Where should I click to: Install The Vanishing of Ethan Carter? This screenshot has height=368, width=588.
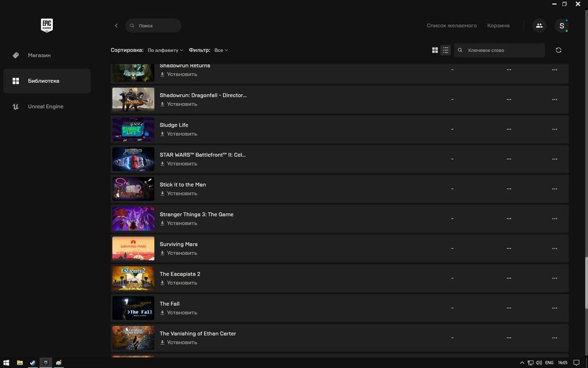point(179,343)
